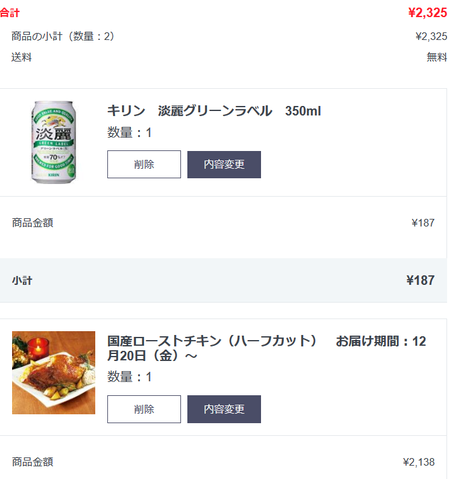Click the red ¥2,325 total amount
Screen dimensions: 456x479
(x=428, y=13)
